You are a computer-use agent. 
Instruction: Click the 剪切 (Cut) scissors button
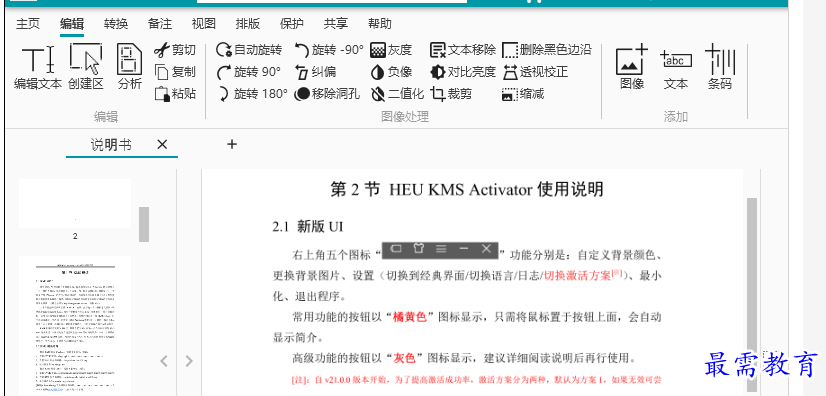[175, 50]
